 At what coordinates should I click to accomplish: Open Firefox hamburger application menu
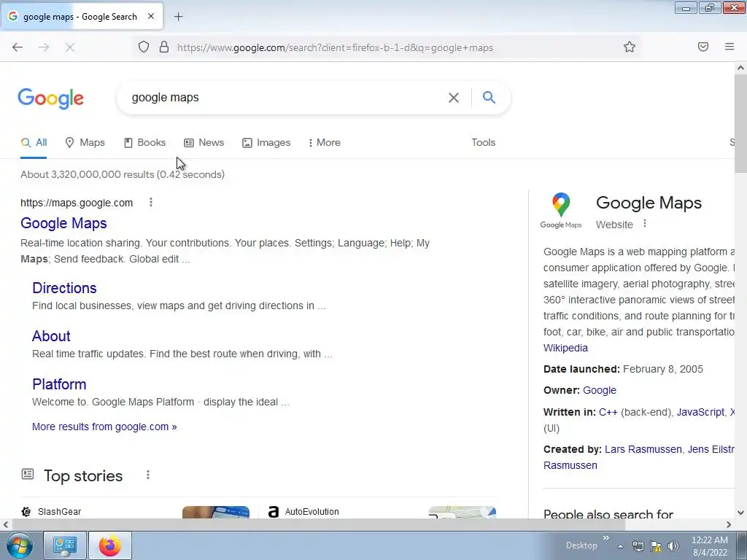pos(729,47)
